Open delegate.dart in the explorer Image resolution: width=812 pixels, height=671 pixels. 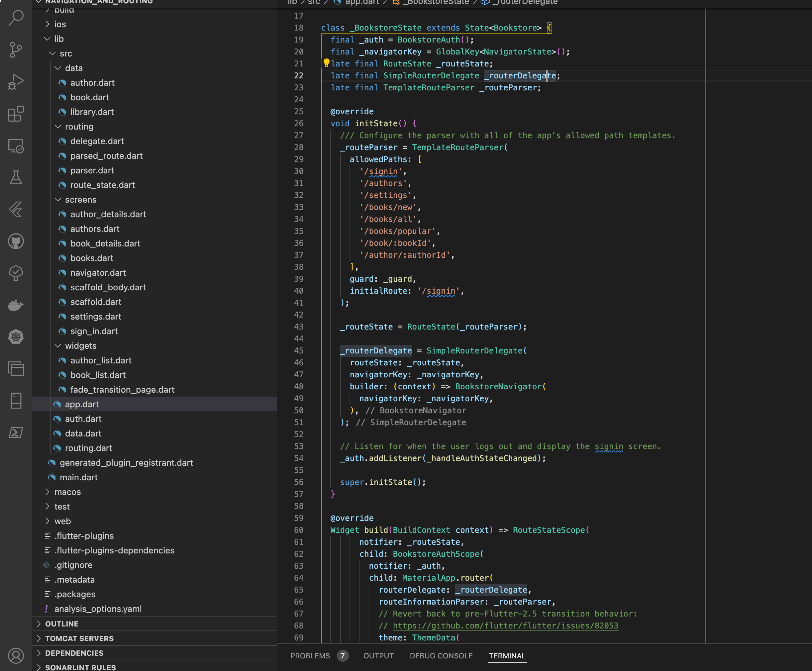coord(97,141)
